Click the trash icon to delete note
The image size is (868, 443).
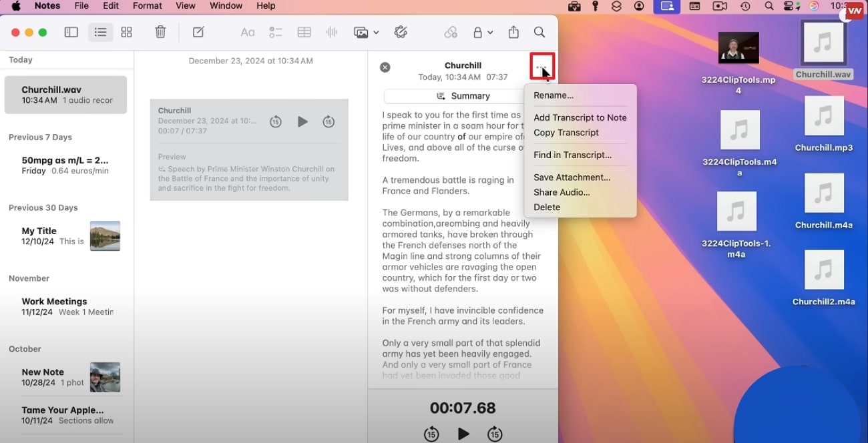coord(160,32)
